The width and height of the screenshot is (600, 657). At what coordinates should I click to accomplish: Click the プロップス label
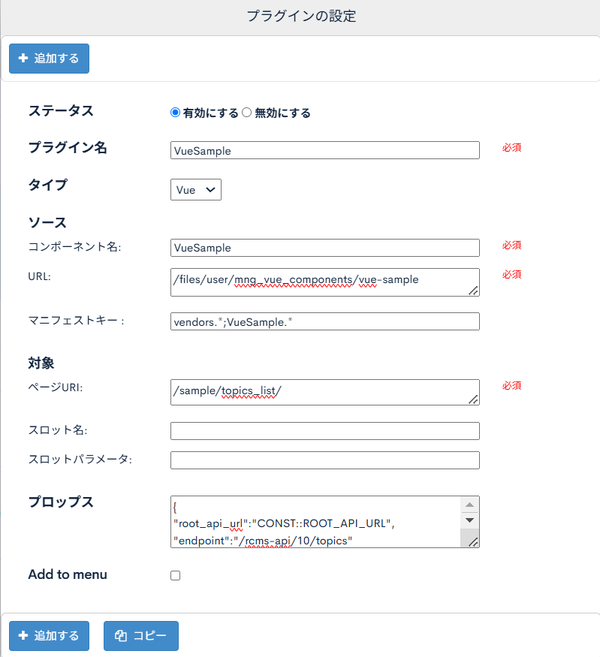tap(61, 502)
